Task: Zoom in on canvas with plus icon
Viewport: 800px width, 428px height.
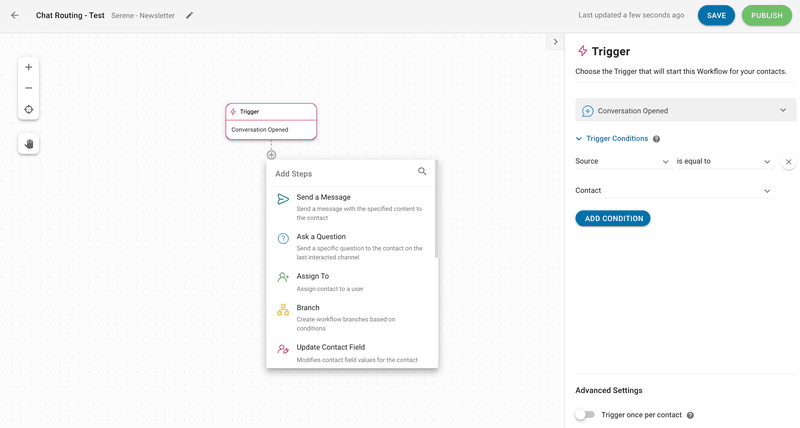Action: pos(29,67)
